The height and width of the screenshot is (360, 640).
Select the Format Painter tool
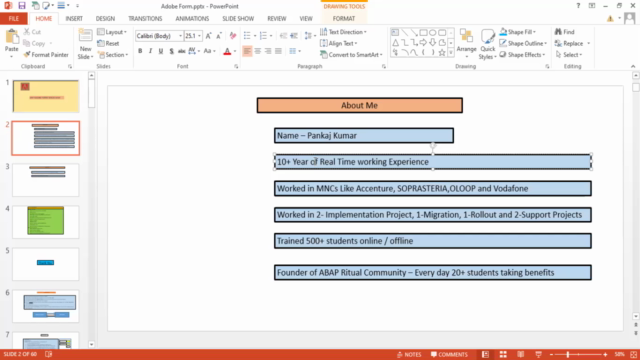46,55
